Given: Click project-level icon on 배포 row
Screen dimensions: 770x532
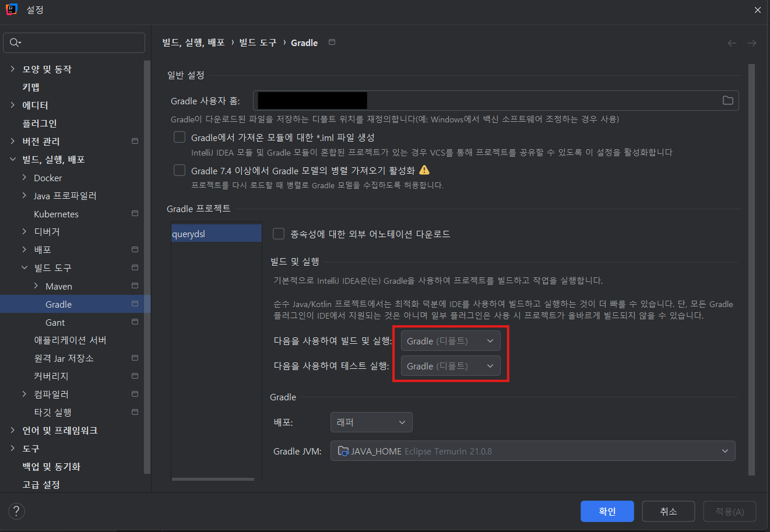Looking at the screenshot, I should (x=135, y=249).
